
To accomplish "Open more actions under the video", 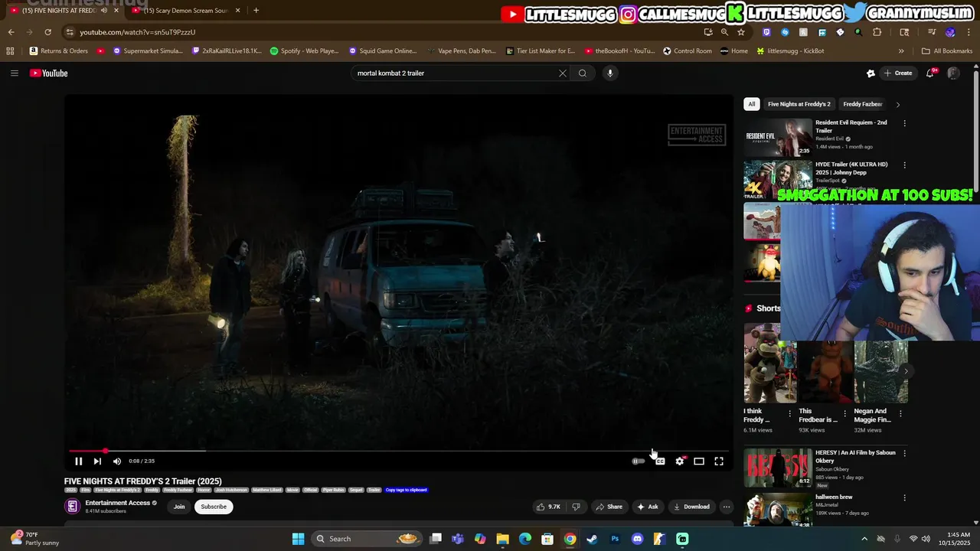I will 727,507.
